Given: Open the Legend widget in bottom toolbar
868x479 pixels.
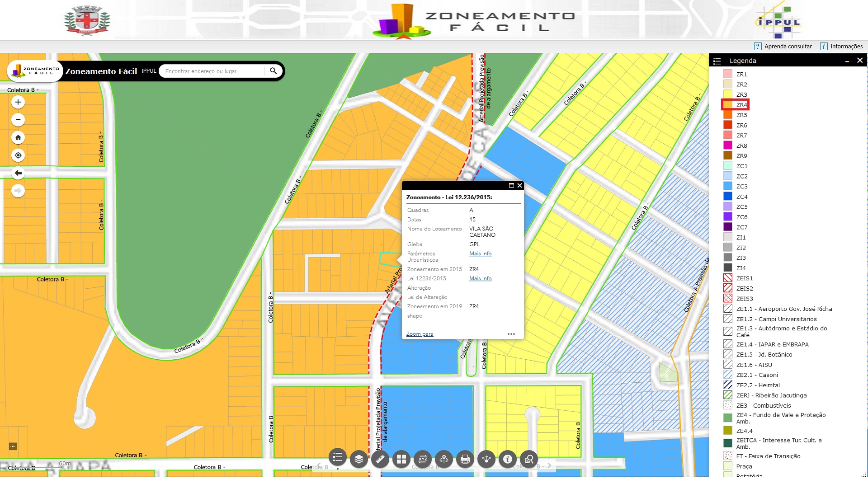Looking at the screenshot, I should click(x=338, y=458).
